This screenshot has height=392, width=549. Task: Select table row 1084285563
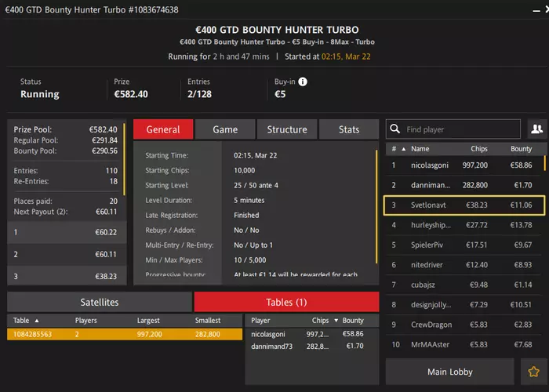tap(125, 334)
